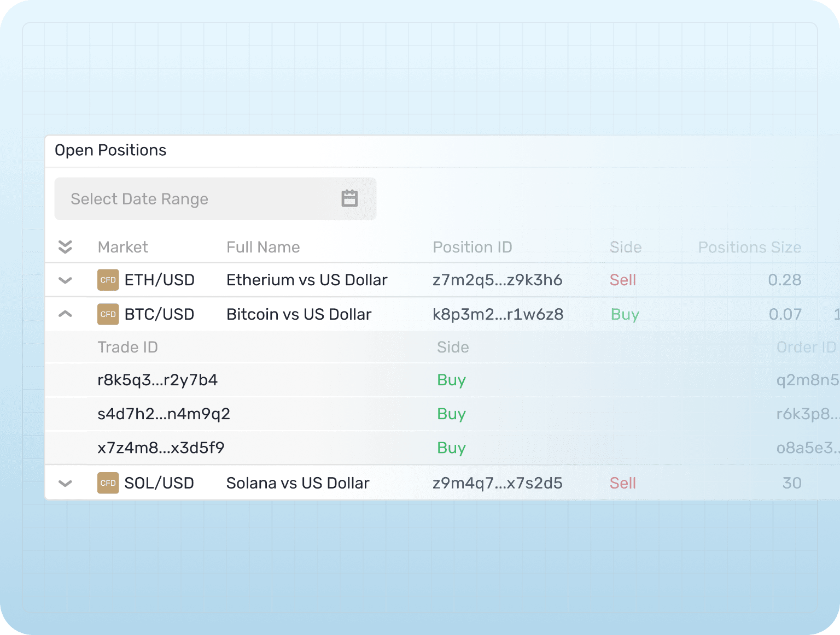
Task: Sort by the Market column header
Action: (123, 247)
